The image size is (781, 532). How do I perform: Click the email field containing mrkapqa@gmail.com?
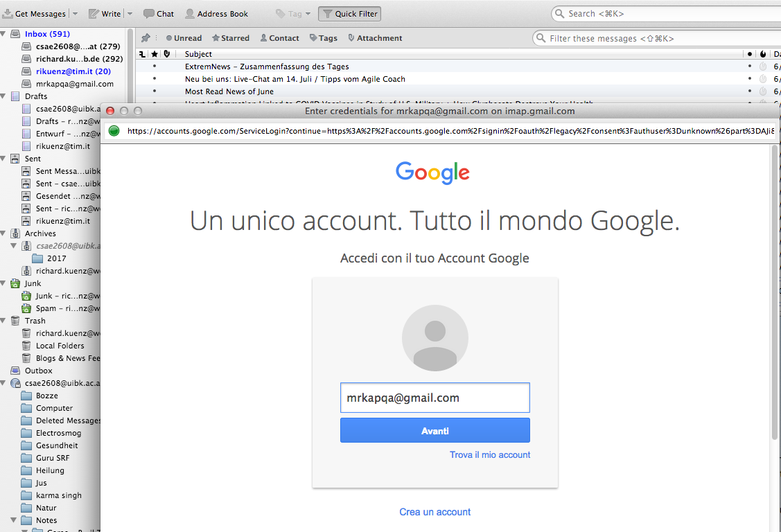(x=435, y=398)
